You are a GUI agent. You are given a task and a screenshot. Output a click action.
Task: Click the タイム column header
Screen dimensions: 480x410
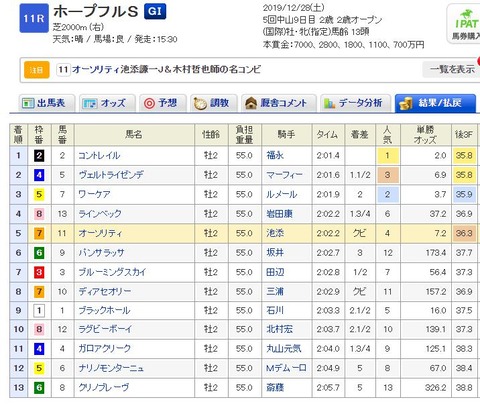click(327, 135)
